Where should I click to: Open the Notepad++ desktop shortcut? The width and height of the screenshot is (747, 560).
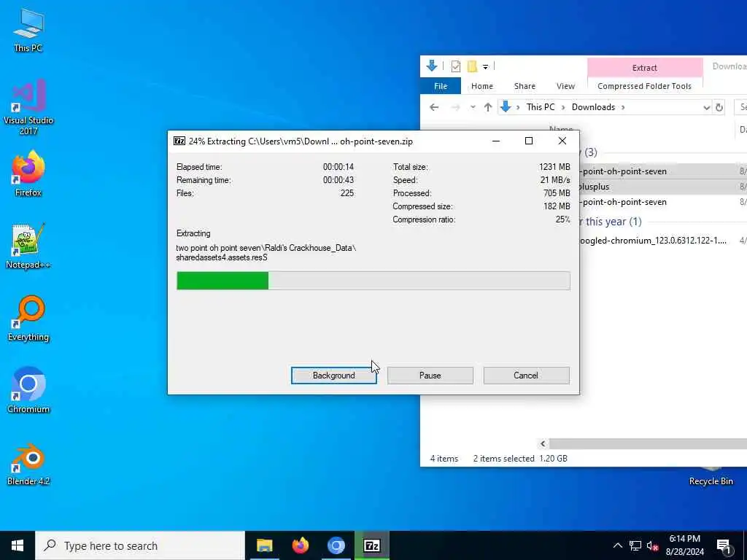(x=28, y=246)
